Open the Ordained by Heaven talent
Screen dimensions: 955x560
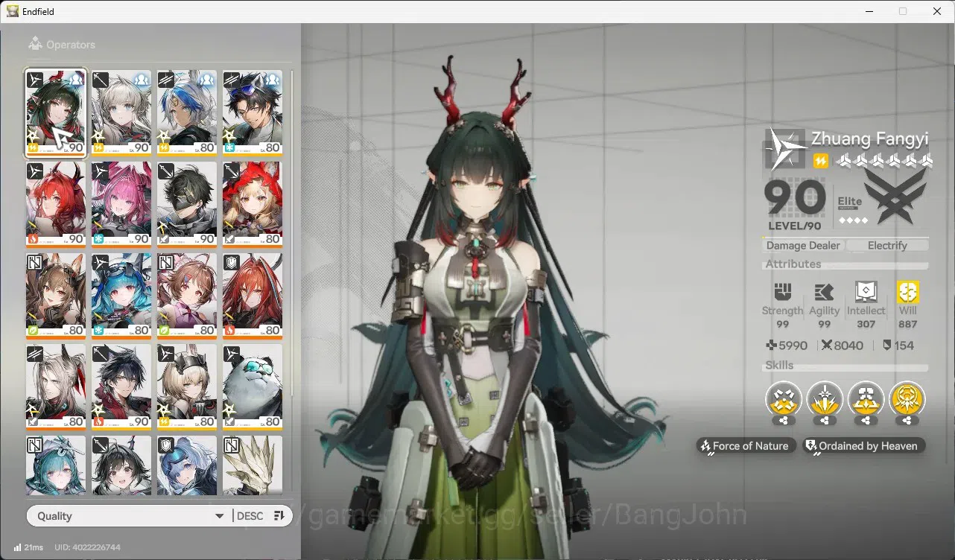click(864, 446)
